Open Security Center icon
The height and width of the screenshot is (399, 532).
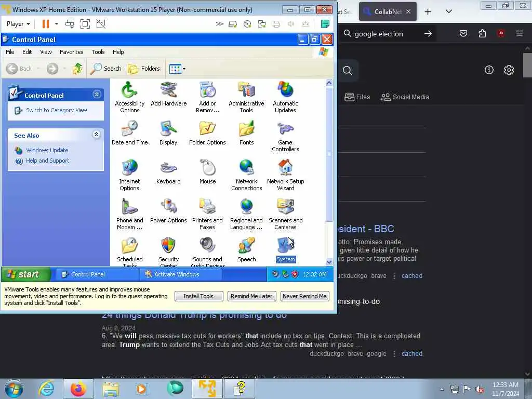169,251
